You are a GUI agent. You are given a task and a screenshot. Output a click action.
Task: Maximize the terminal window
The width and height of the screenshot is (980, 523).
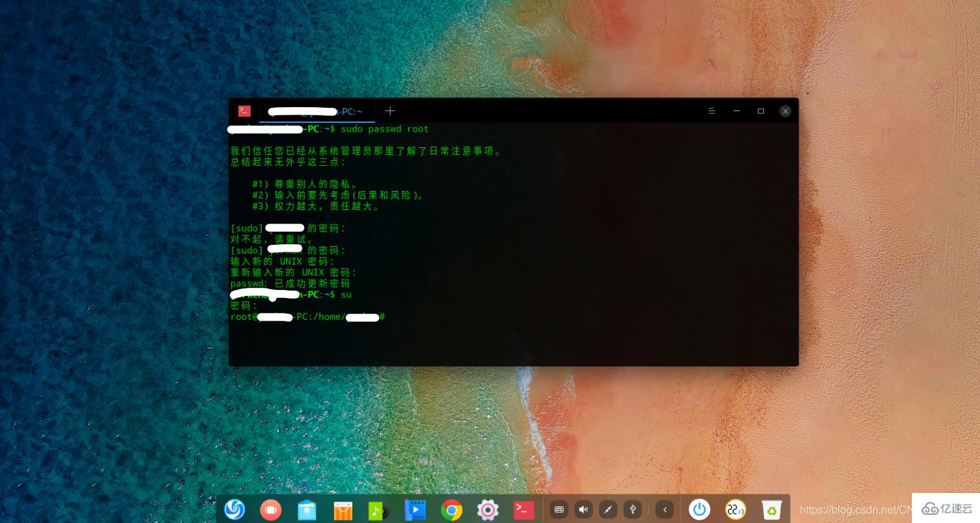click(761, 111)
